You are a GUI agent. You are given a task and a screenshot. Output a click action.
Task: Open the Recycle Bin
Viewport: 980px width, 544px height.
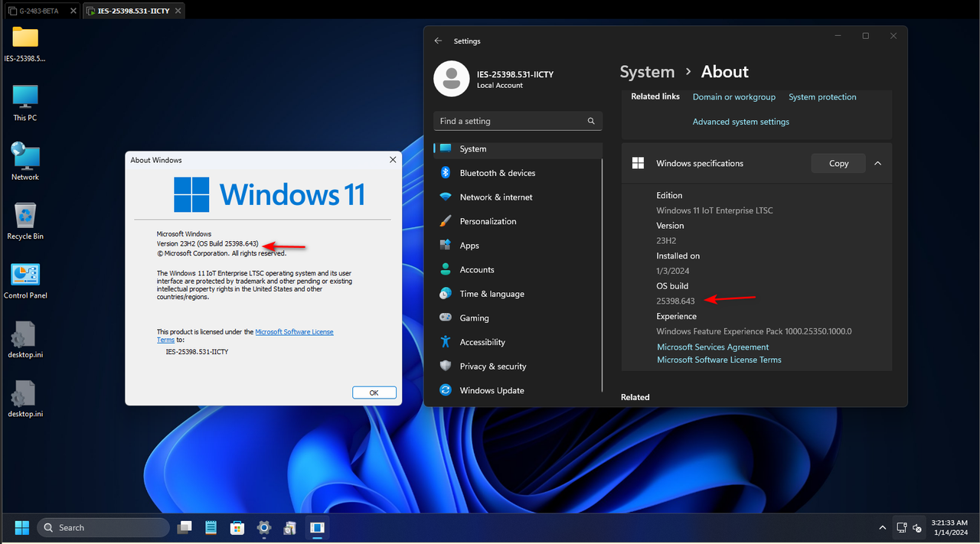tap(25, 221)
